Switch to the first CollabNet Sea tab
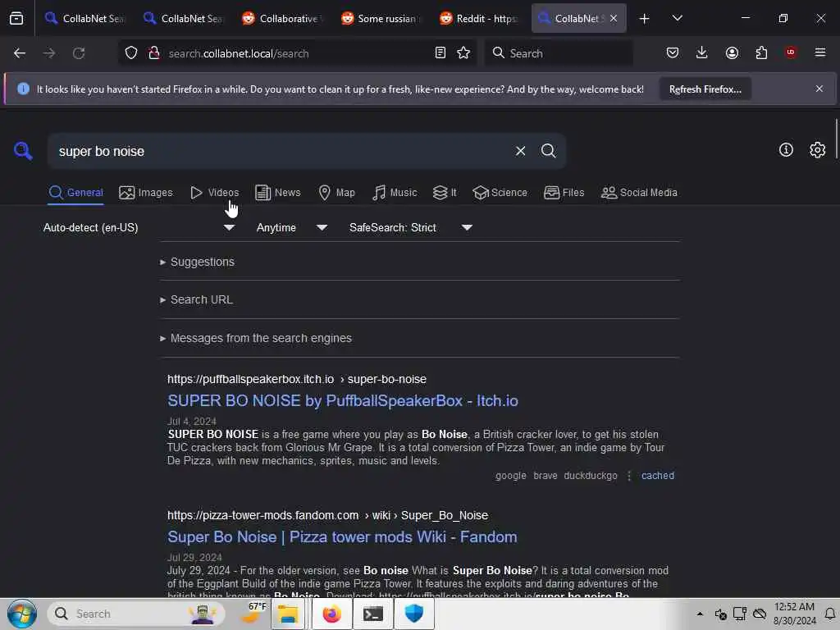 tap(84, 19)
